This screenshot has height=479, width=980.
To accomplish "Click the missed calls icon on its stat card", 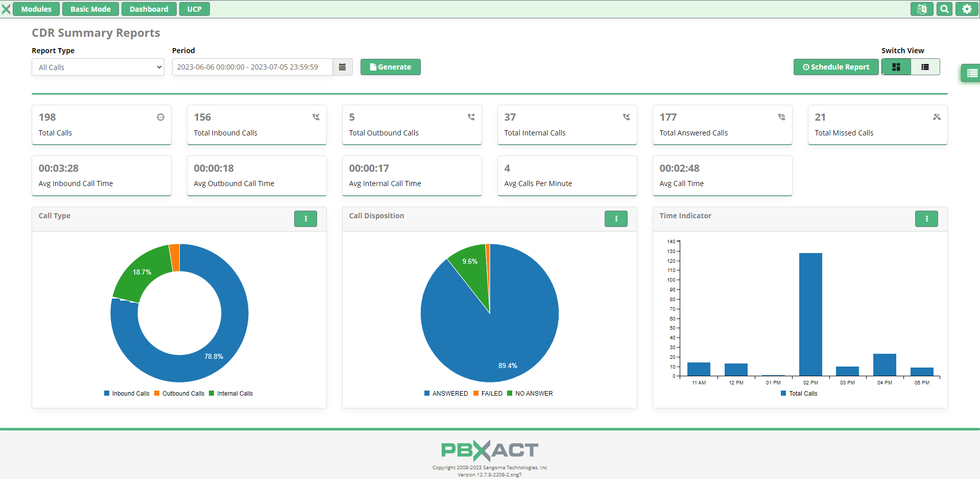I will pos(937,117).
